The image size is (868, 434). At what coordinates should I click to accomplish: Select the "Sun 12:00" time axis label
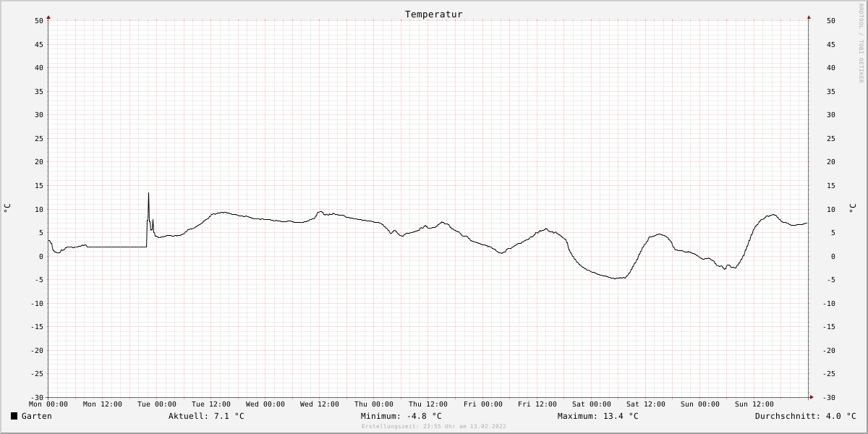click(x=754, y=404)
